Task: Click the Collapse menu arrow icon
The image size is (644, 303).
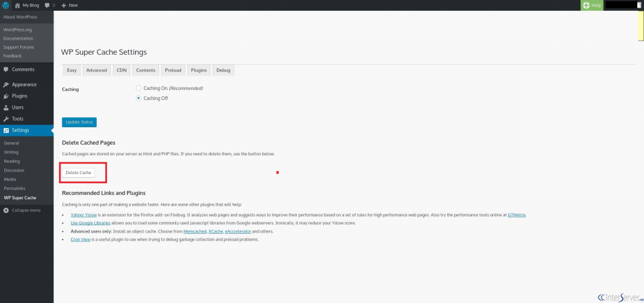Action: [6, 210]
